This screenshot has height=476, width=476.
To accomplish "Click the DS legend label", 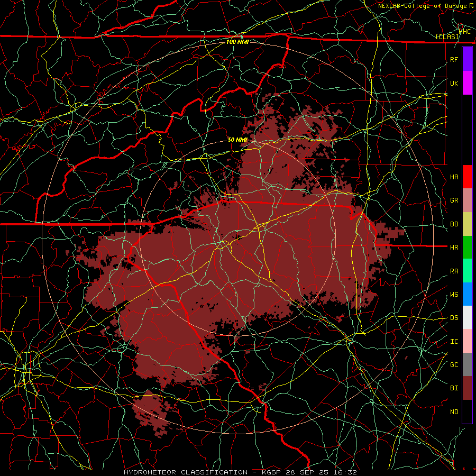I will (454, 318).
